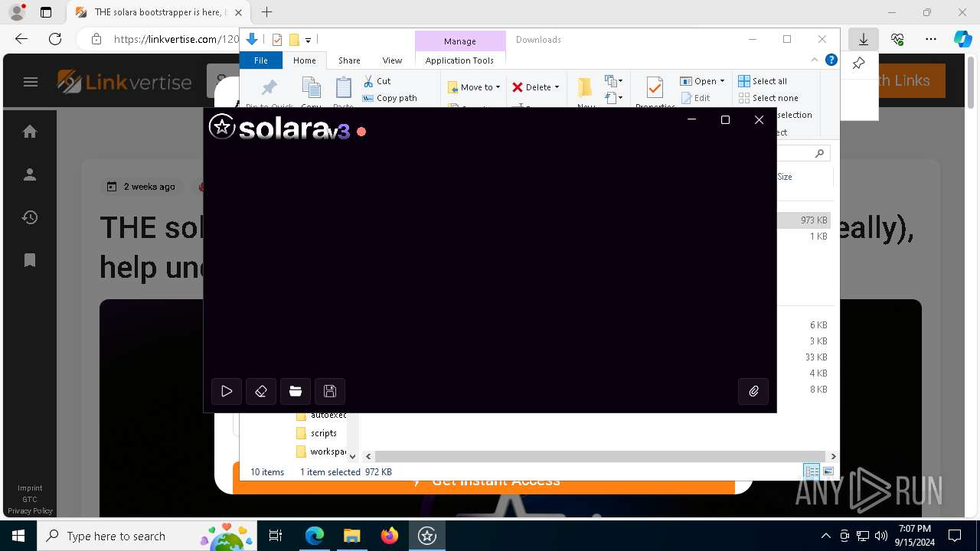Open Linkvertise bookmark icon in sidebar
Image resolution: width=980 pixels, height=551 pixels.
[x=30, y=260]
